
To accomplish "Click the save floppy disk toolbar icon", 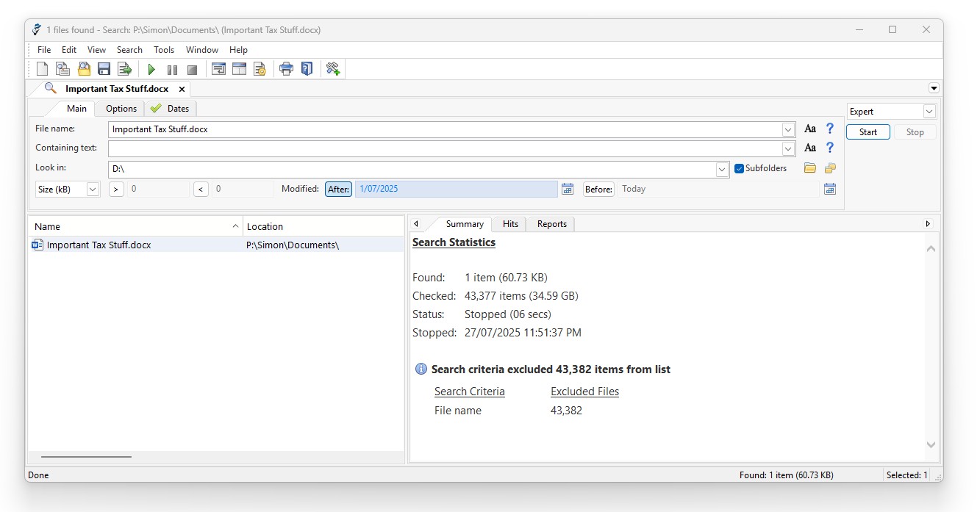I will click(x=104, y=69).
